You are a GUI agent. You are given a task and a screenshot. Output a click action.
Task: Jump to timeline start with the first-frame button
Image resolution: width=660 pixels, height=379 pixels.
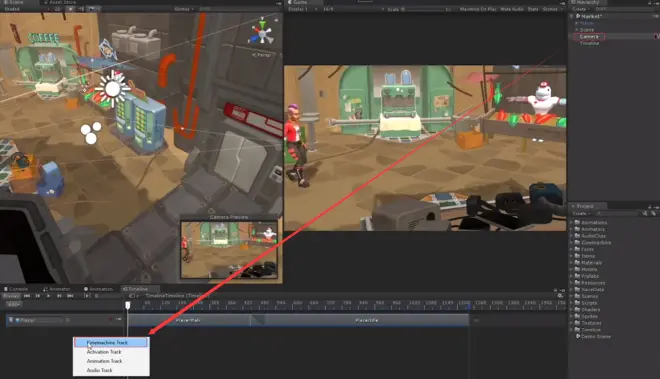pyautogui.click(x=27, y=296)
